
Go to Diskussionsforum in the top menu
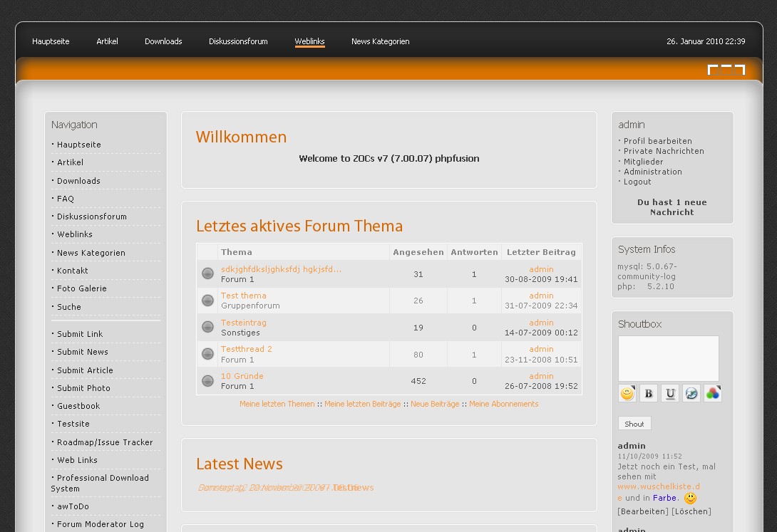coord(238,41)
